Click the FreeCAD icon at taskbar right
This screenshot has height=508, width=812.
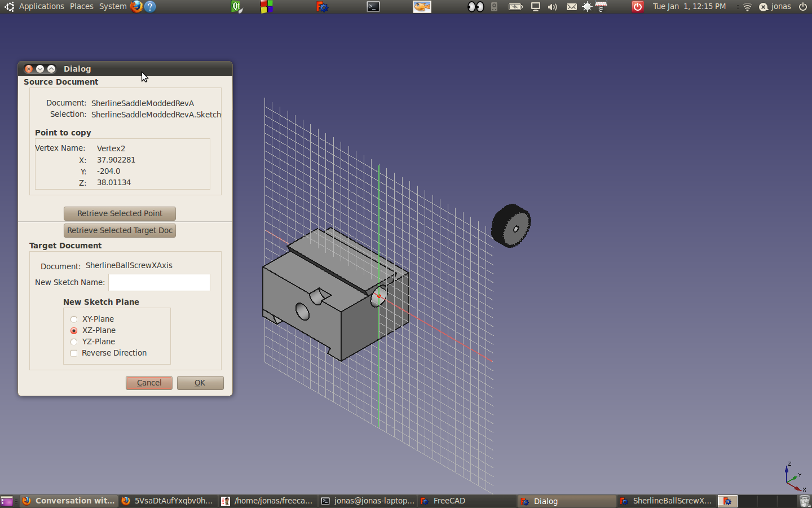pyautogui.click(x=727, y=501)
